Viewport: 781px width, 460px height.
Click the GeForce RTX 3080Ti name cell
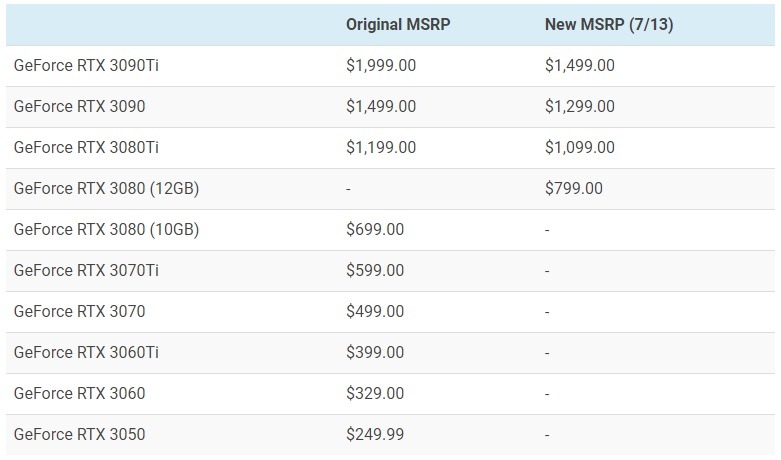[86, 147]
